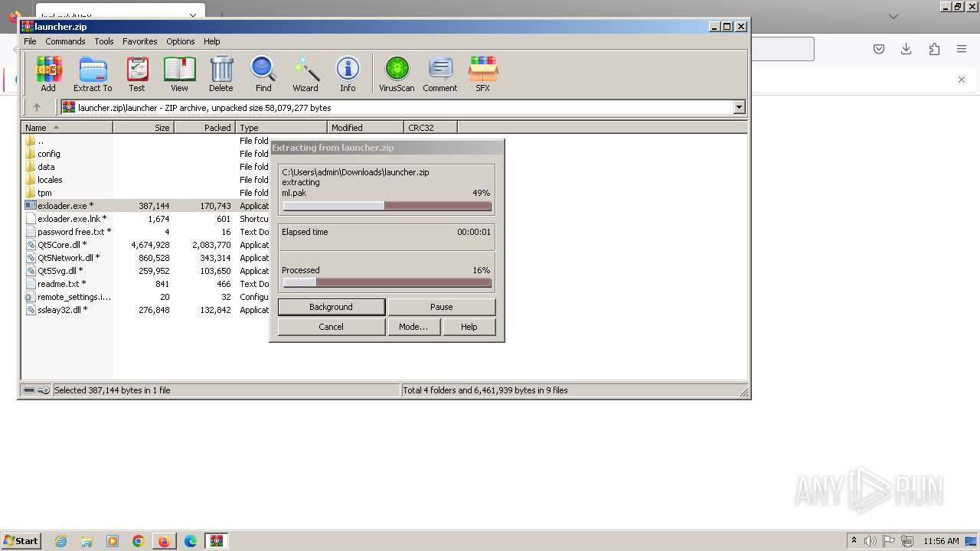Open the Favorites menu

pos(140,41)
